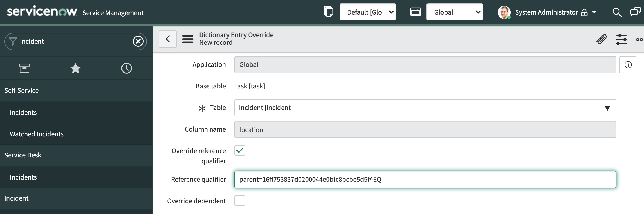The width and height of the screenshot is (644, 214).
Task: Open the System Administrator user menu arrow
Action: tap(594, 12)
